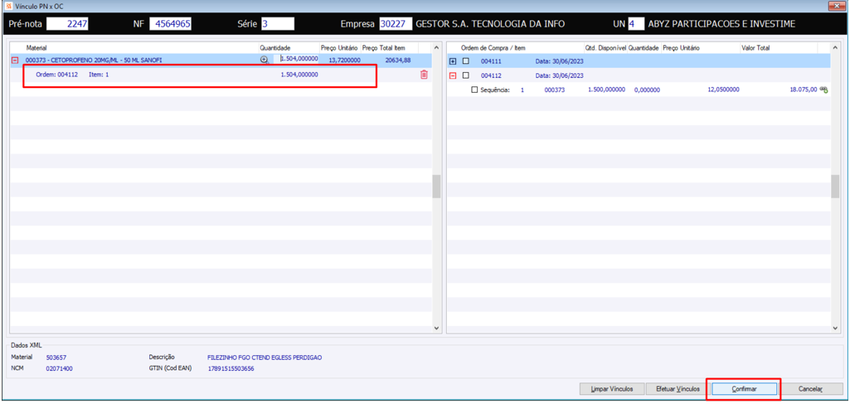
Task: Click the quantity value 0,000000
Action: [647, 90]
